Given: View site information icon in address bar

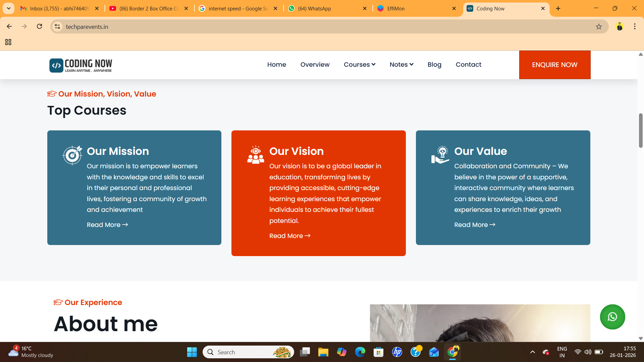Looking at the screenshot, I should [x=58, y=26].
